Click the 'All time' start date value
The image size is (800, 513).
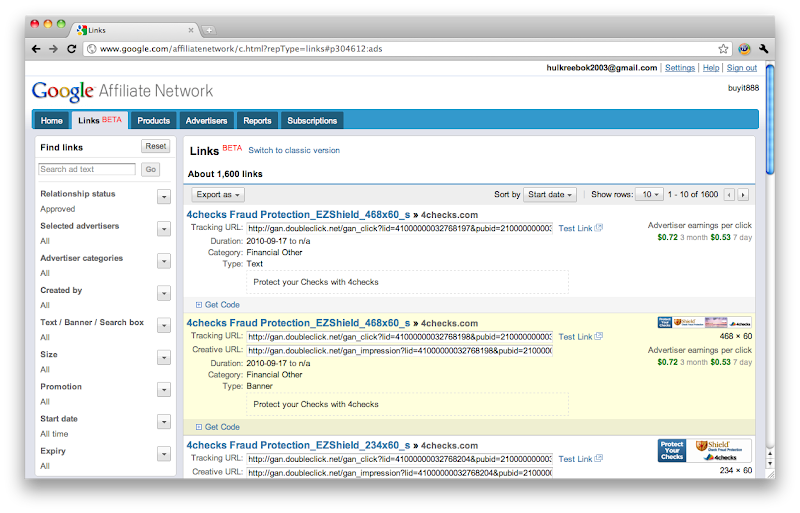[54, 434]
